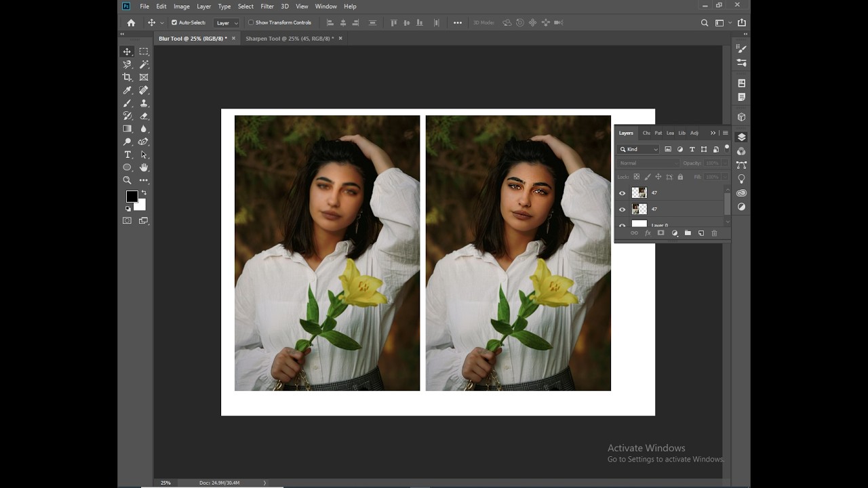Choose the Horizontal Type tool

[127, 155]
